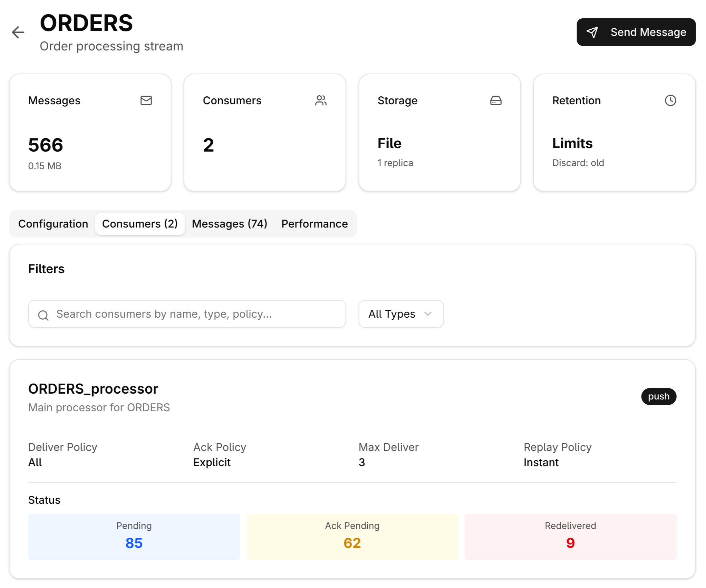Screen dimensions: 706x588
Task: Click the back arrow next to ORDERS title
Action: point(18,32)
